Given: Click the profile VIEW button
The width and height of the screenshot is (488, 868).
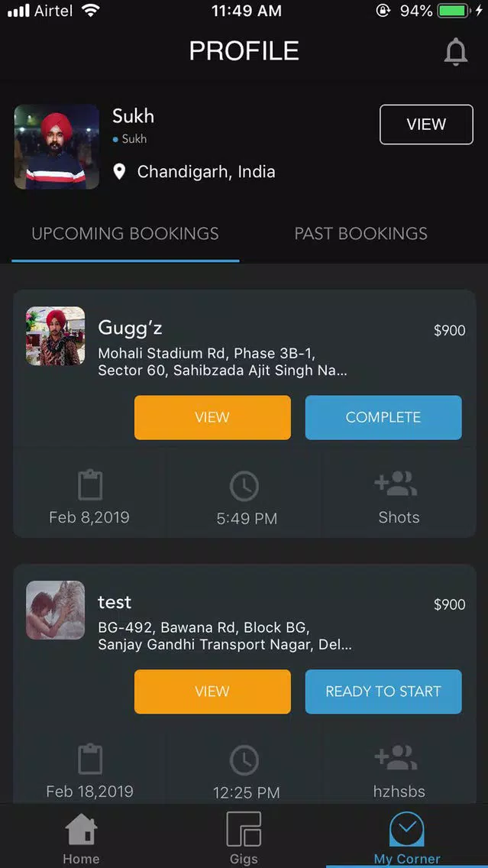Looking at the screenshot, I should [426, 125].
